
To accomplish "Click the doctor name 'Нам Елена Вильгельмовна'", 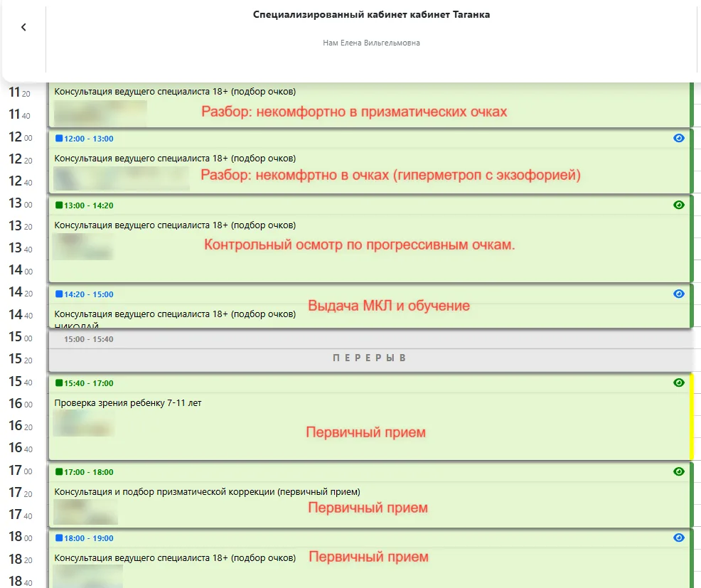I will click(x=371, y=43).
